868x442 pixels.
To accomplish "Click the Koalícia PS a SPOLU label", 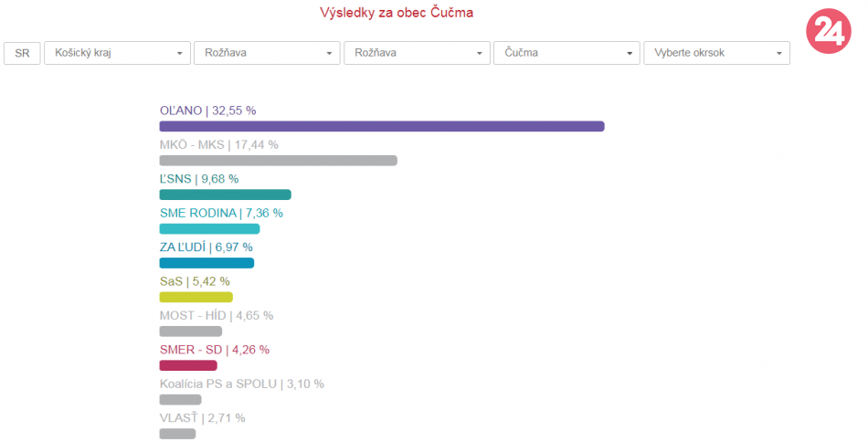I will [x=241, y=384].
